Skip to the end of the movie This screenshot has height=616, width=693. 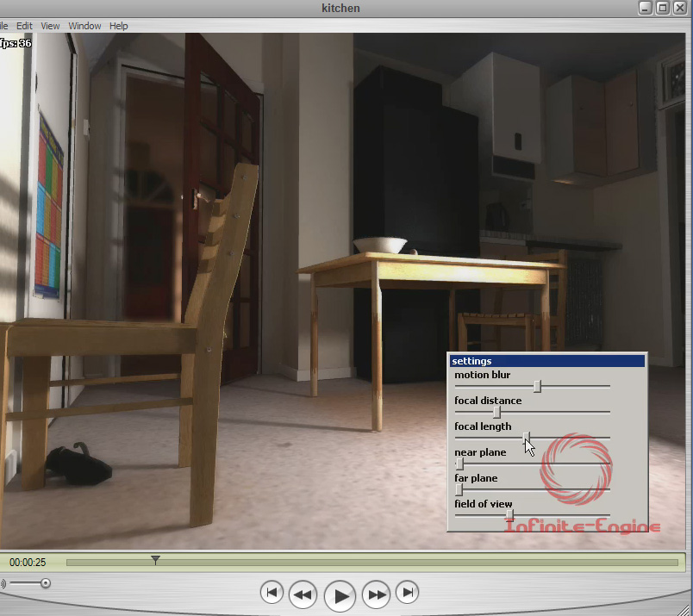409,593
